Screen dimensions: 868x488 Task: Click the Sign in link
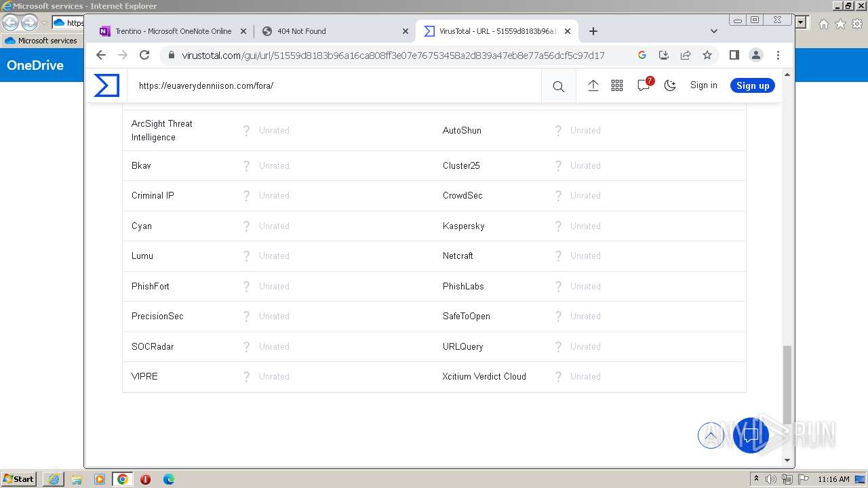click(x=704, y=85)
